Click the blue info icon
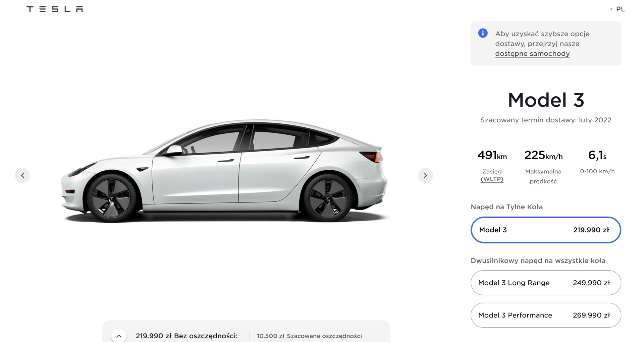The width and height of the screenshot is (644, 342). 483,33
